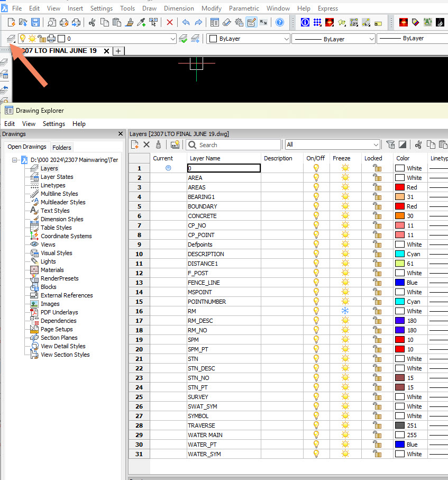Open the ByLayer color dropdown
The width and height of the screenshot is (448, 480).
[x=248, y=39]
